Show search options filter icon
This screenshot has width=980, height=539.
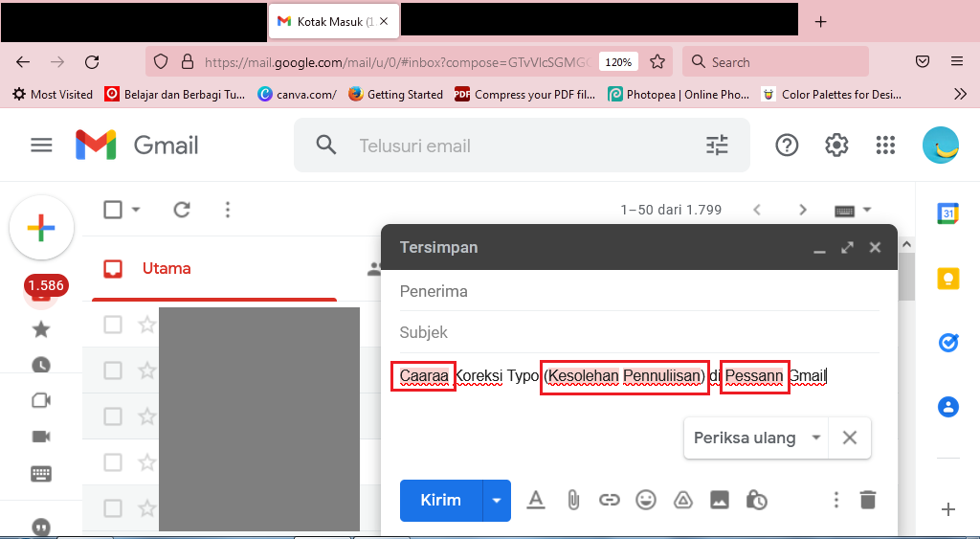point(717,146)
